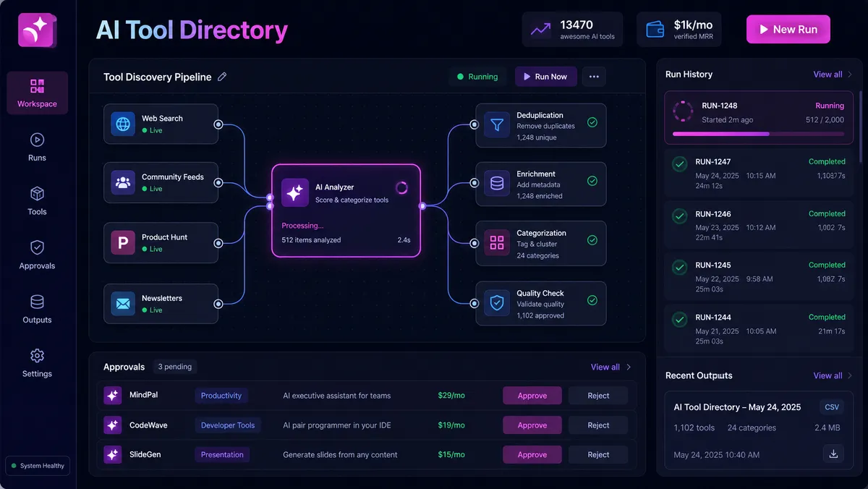The image size is (868, 489).
Task: Select the Product Hunt P icon
Action: click(x=123, y=242)
